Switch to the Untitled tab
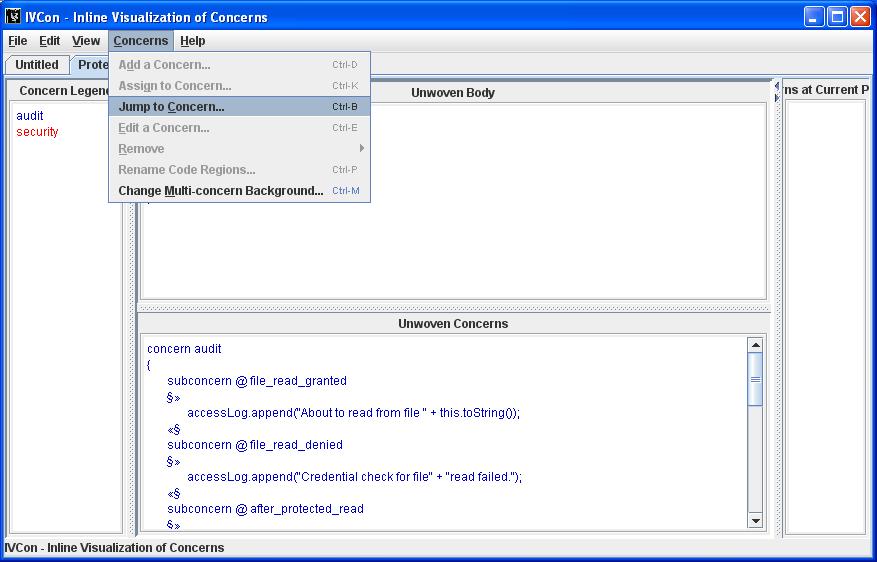The width and height of the screenshot is (877, 562). tap(37, 65)
